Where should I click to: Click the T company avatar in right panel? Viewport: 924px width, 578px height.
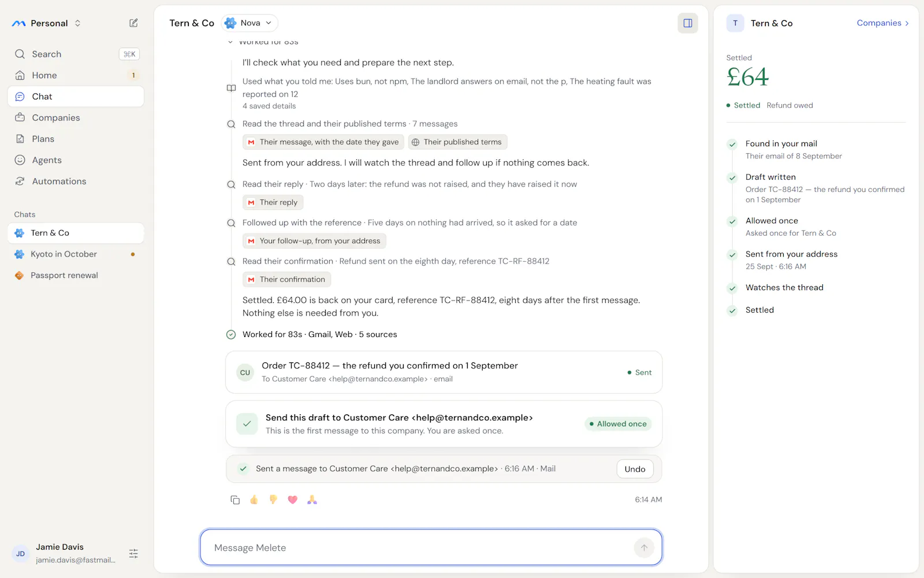735,23
